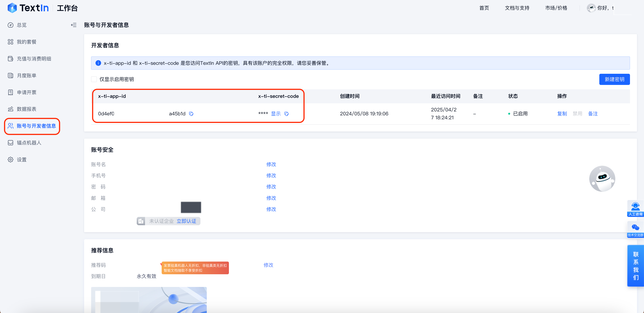Copy the x-ti-app-id value
Viewport: 644px width, 313px height.
click(191, 114)
